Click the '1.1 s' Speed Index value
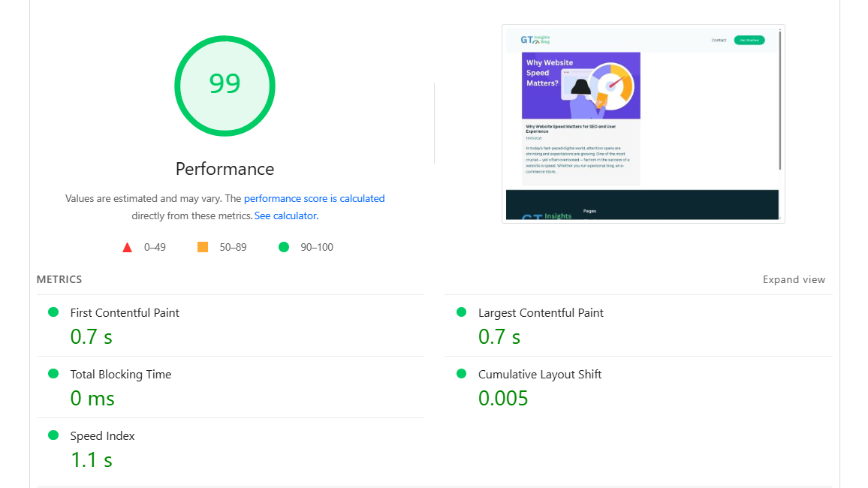The width and height of the screenshot is (868, 488). [92, 459]
